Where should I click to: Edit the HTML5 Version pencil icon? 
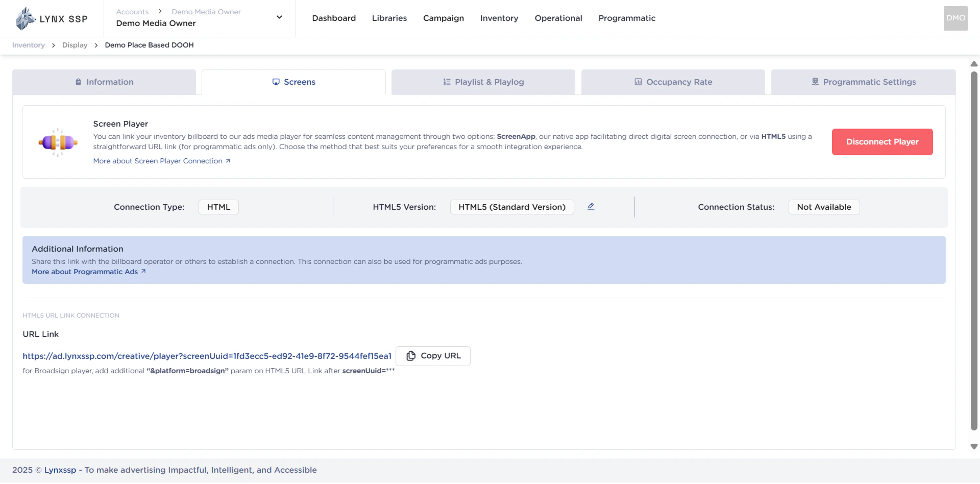[x=591, y=207]
